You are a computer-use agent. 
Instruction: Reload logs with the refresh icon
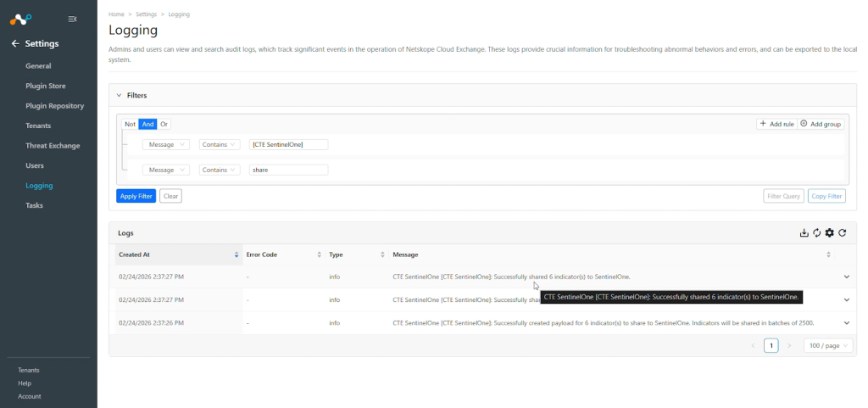click(842, 233)
